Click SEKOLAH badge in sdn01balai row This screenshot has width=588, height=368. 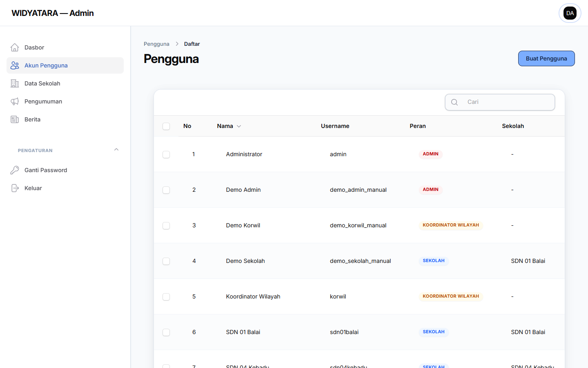(434, 332)
